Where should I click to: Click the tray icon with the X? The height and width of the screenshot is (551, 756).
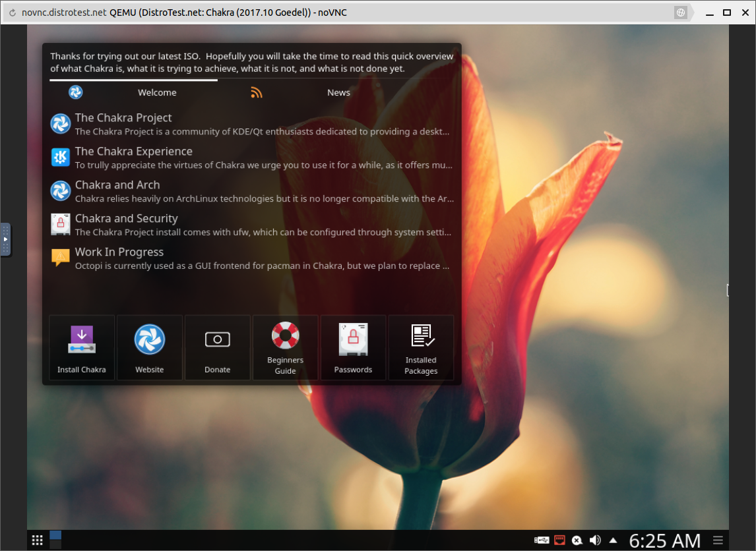click(577, 540)
